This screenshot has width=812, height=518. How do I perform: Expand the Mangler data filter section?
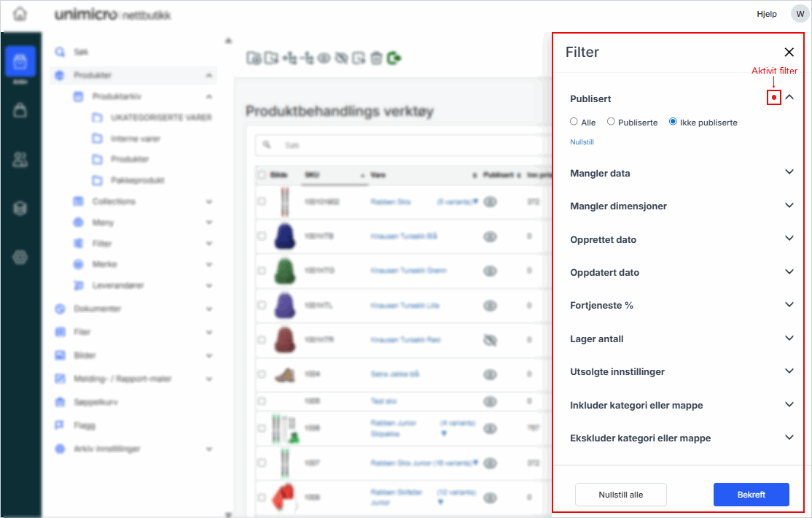789,173
